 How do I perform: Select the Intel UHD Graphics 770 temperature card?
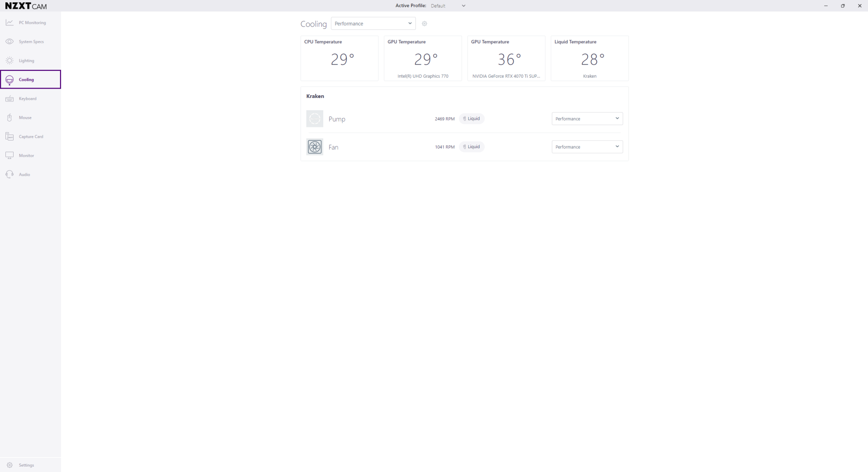(423, 58)
